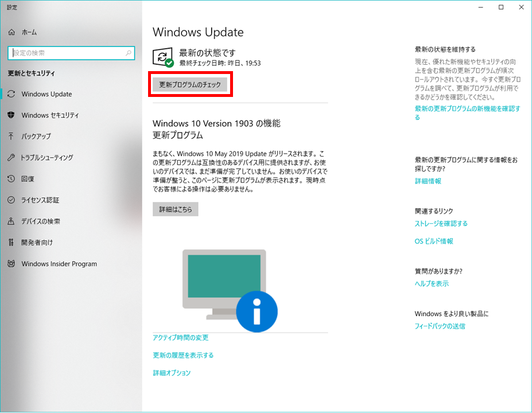The height and width of the screenshot is (413, 532).
Task: Minimize the Settings window
Action: [x=481, y=7]
